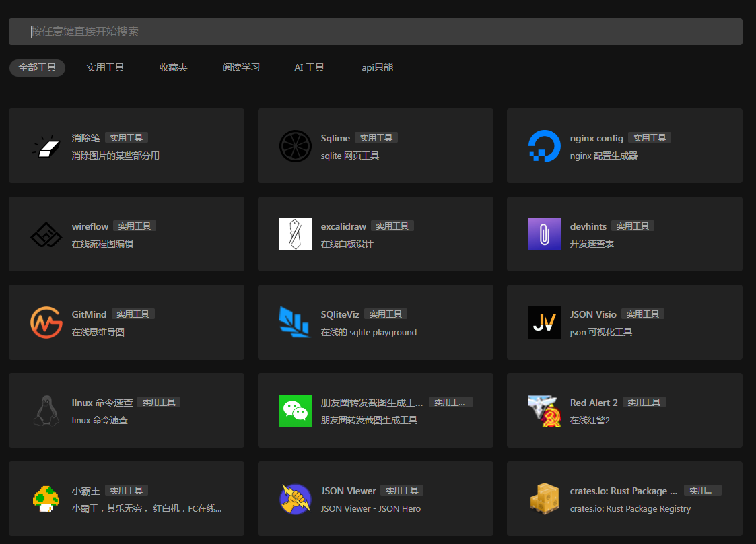Open the 收藏夹 favorites tab

(173, 67)
